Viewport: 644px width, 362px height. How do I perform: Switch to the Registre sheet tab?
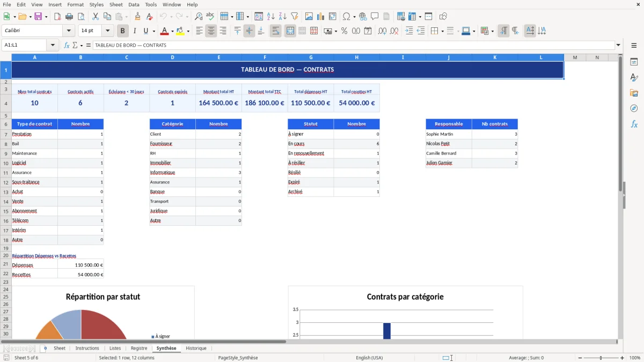click(139, 348)
